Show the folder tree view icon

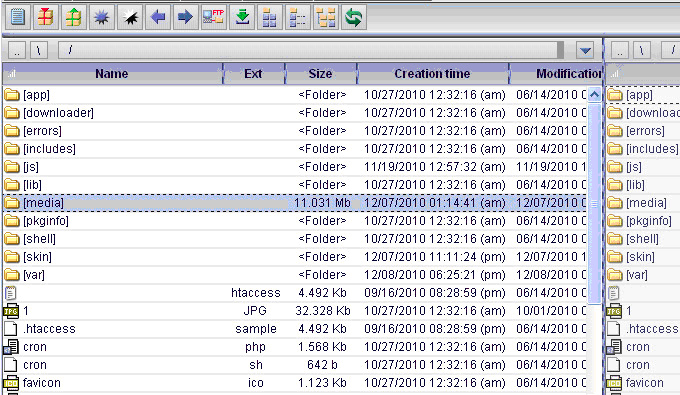point(326,17)
